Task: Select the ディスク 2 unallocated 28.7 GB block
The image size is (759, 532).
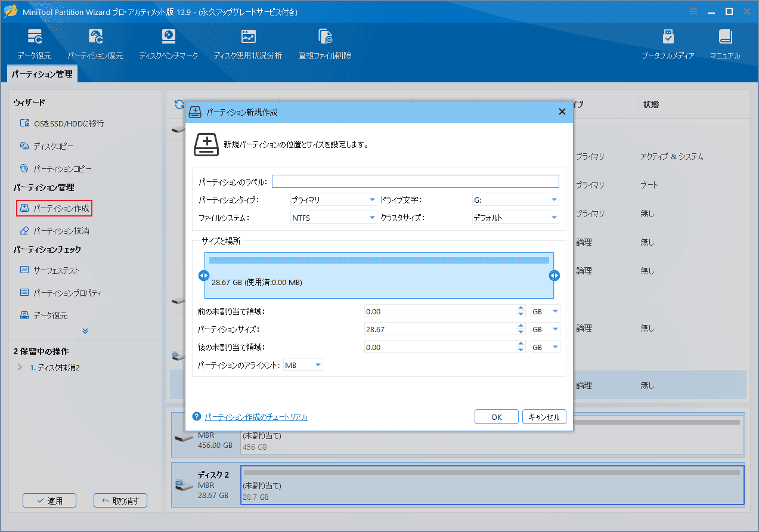Action: [x=492, y=484]
